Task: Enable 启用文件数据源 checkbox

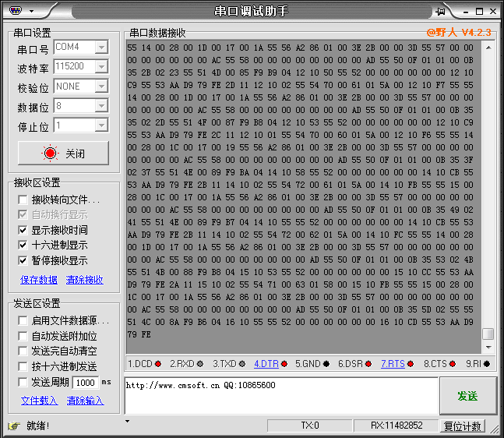Action: [23, 320]
